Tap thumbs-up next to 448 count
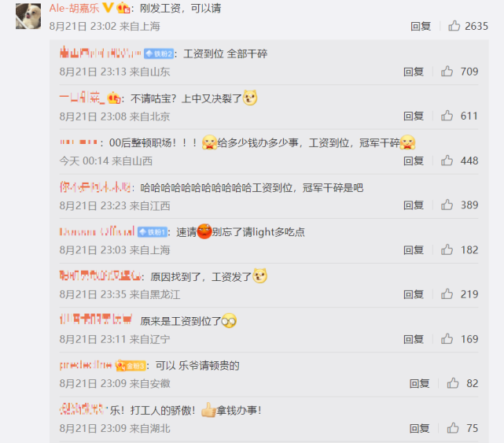 [447, 161]
